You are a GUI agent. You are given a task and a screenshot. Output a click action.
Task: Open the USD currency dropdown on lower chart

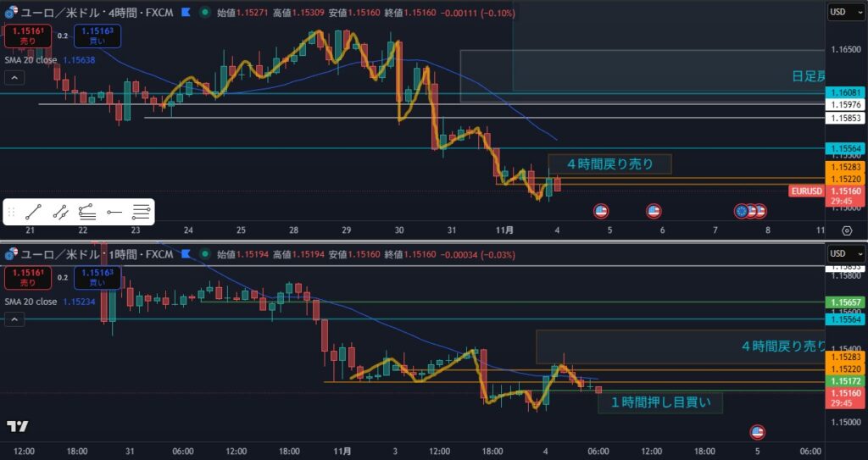pyautogui.click(x=843, y=253)
